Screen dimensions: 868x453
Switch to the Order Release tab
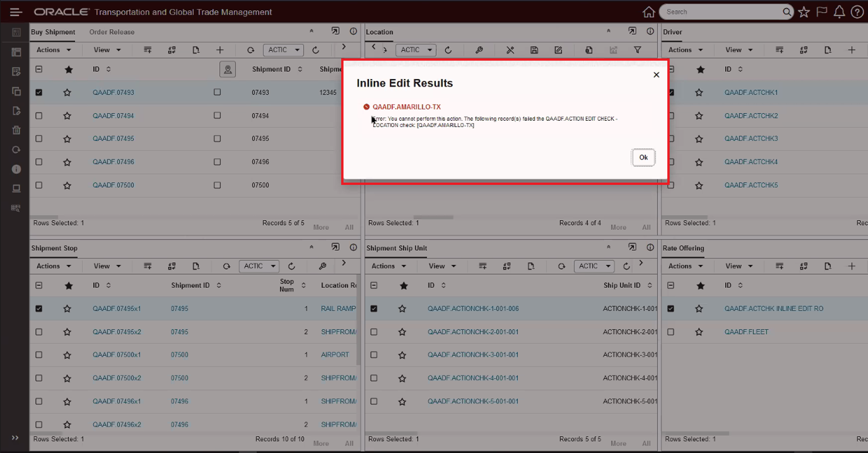point(112,32)
